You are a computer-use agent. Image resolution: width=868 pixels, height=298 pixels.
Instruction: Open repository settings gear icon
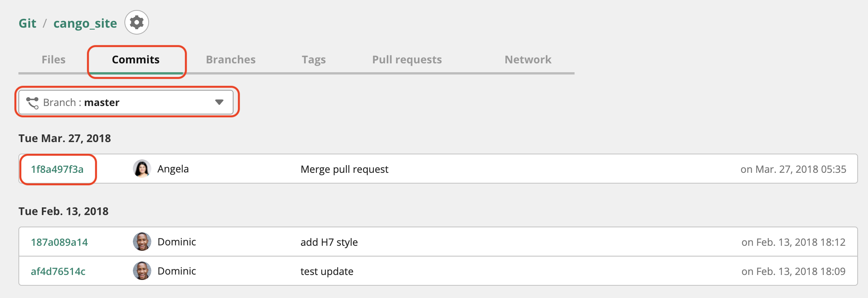[137, 23]
